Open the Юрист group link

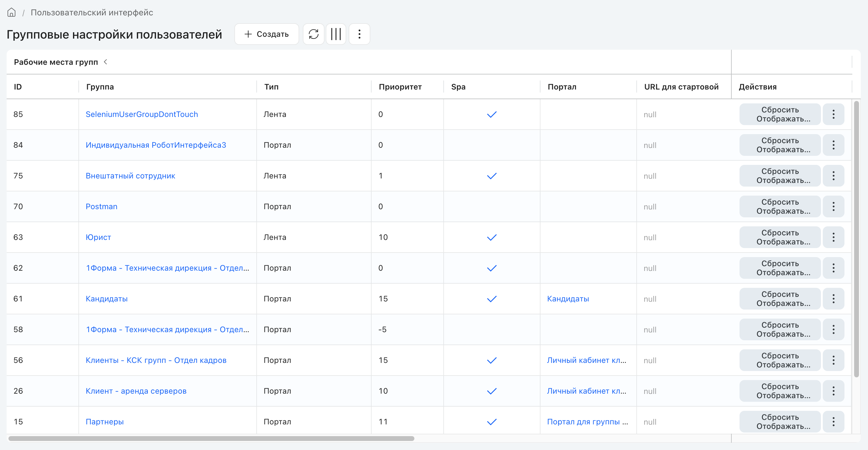[98, 237]
